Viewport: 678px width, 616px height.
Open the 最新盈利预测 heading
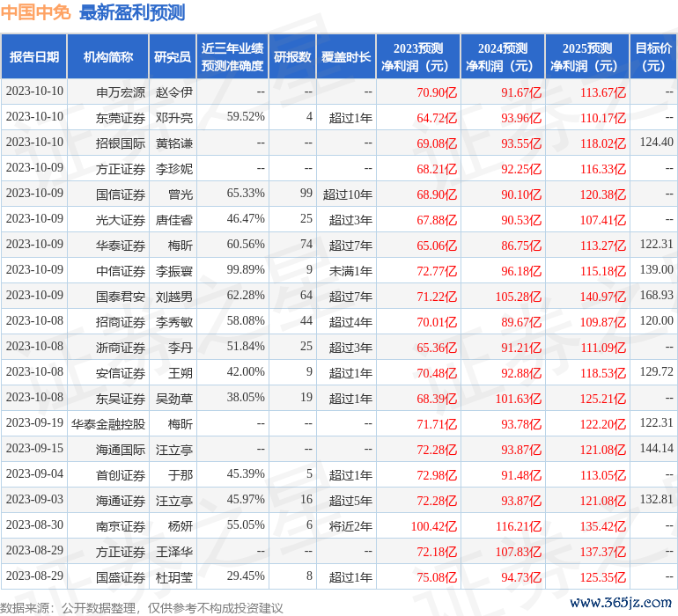click(x=132, y=12)
